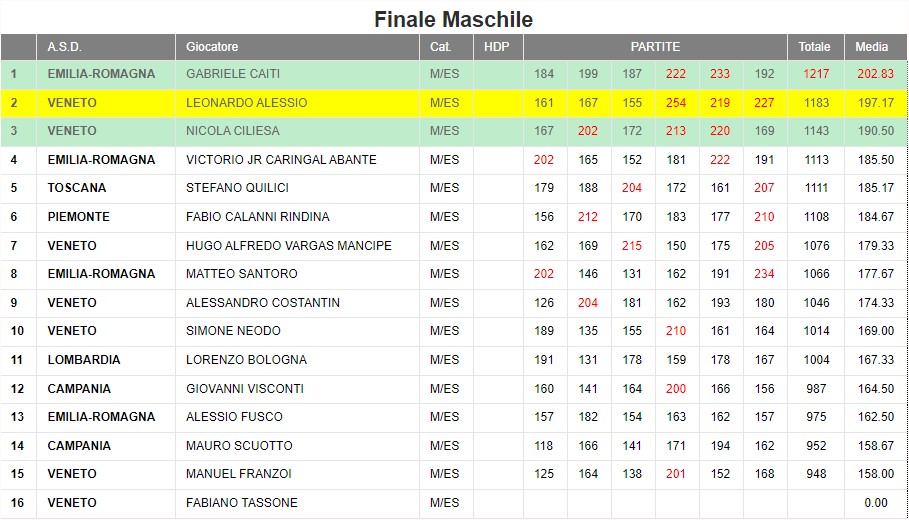Select the PARTITE header cell

click(x=655, y=47)
